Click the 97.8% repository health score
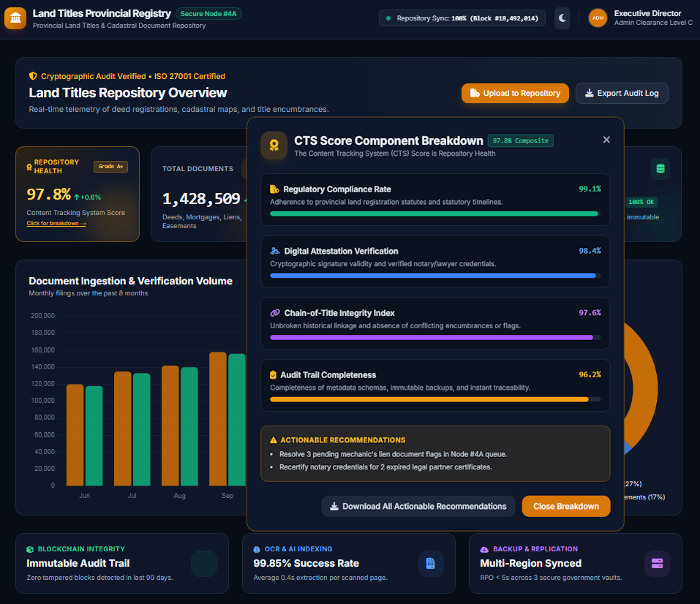Image resolution: width=700 pixels, height=604 pixels. (49, 195)
